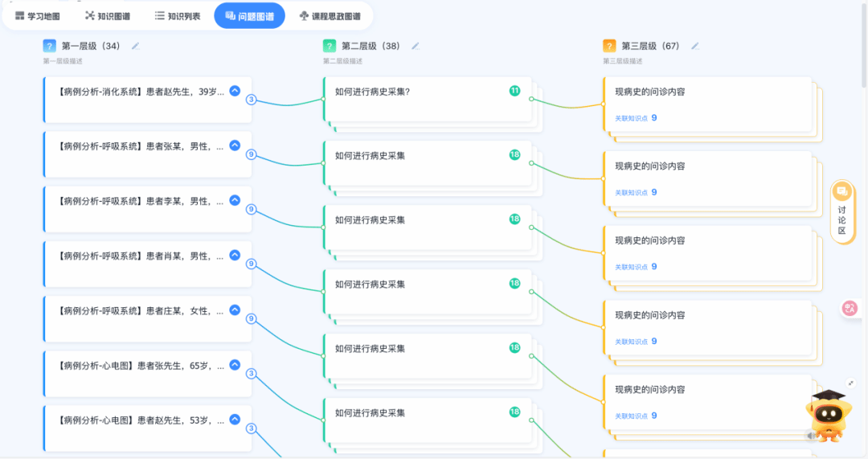Viewport: 868px width, 459px height.
Task: Click the orange question mark icon for 第三层级
Action: click(x=610, y=47)
